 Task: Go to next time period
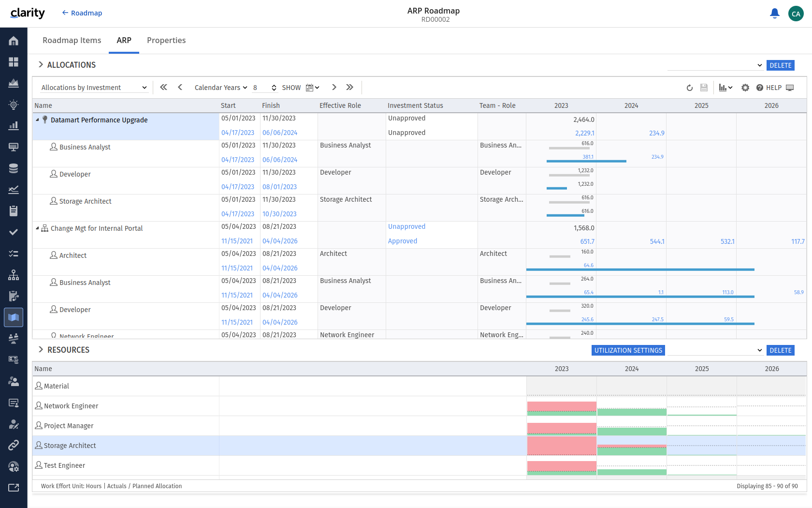334,87
